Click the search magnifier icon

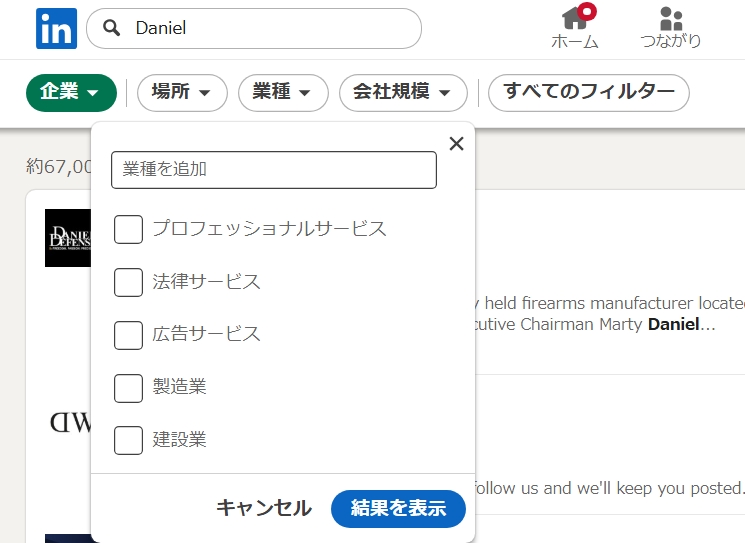click(112, 29)
